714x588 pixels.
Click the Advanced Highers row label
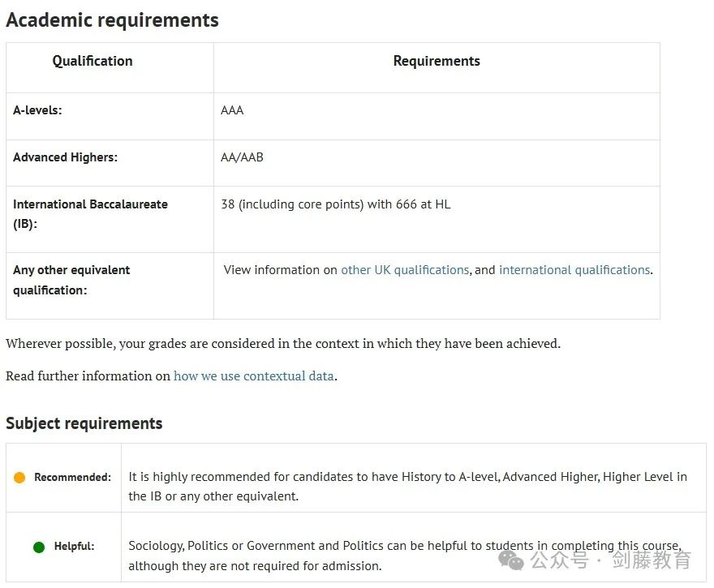click(65, 157)
